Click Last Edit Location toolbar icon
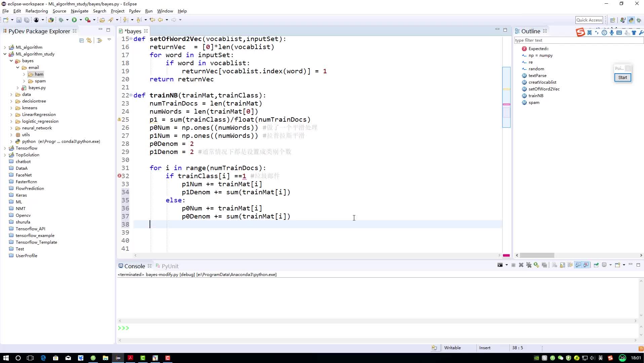The height and width of the screenshot is (363, 644). [x=152, y=20]
